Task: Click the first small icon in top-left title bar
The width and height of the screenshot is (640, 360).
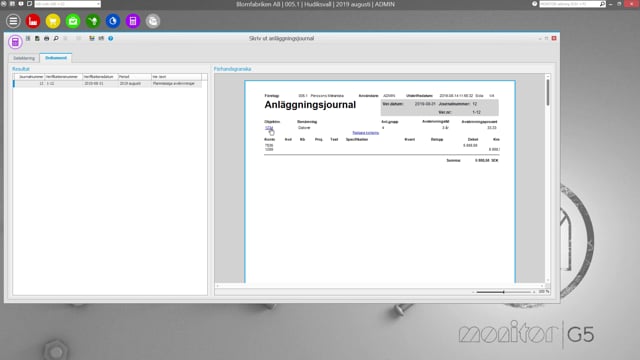Action: coord(4,4)
